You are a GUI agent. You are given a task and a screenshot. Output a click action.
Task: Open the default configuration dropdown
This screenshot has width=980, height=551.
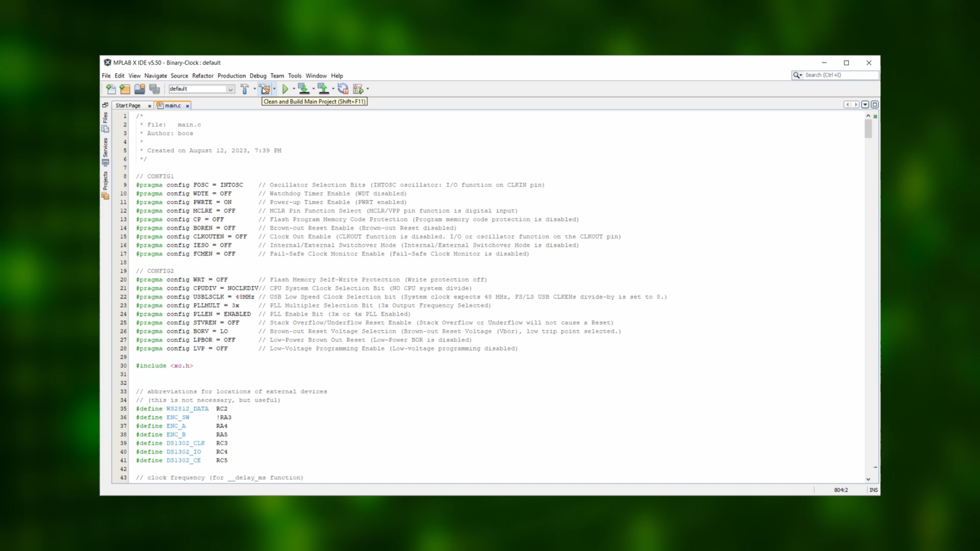[230, 89]
